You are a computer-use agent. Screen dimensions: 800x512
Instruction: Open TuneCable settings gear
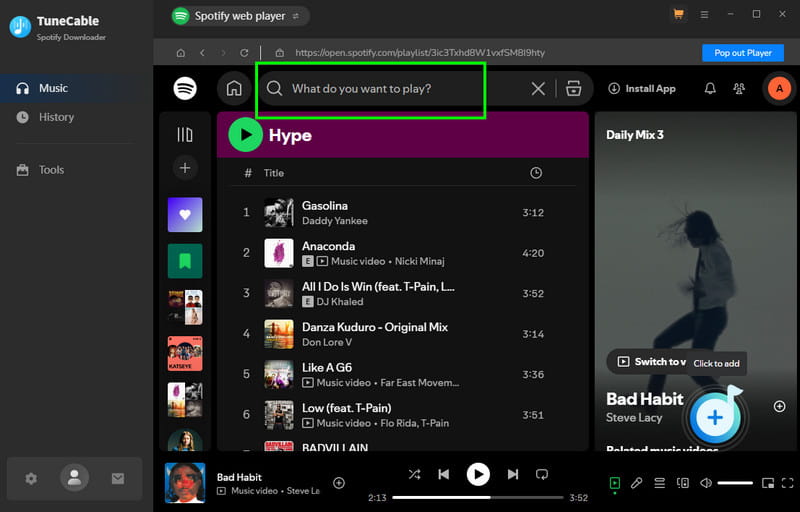coord(31,478)
